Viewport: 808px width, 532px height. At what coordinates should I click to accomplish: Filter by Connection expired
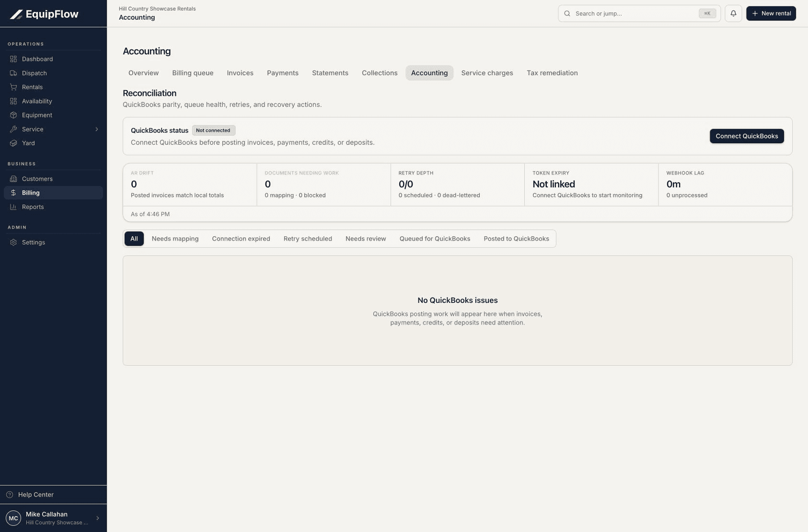241,239
